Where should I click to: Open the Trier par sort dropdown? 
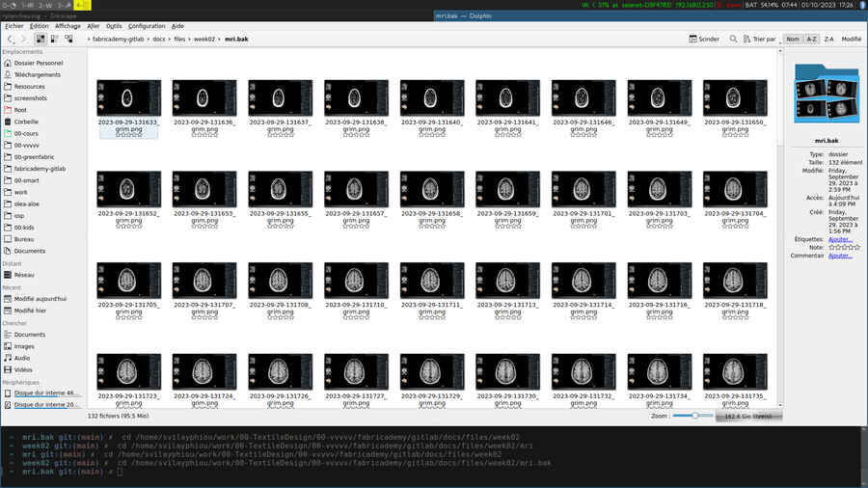click(759, 40)
